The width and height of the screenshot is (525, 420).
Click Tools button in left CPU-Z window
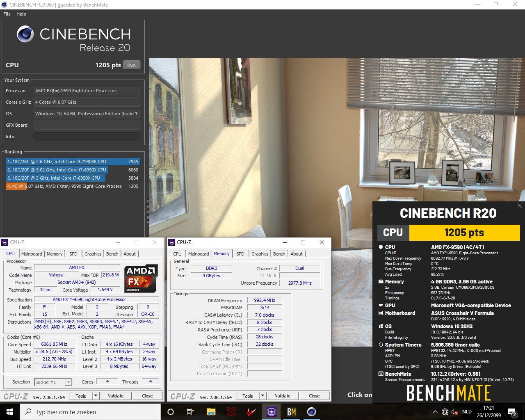click(81, 396)
